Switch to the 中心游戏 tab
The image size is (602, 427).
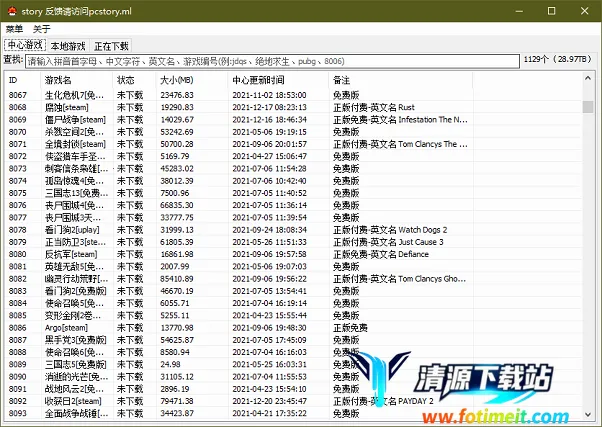point(25,45)
